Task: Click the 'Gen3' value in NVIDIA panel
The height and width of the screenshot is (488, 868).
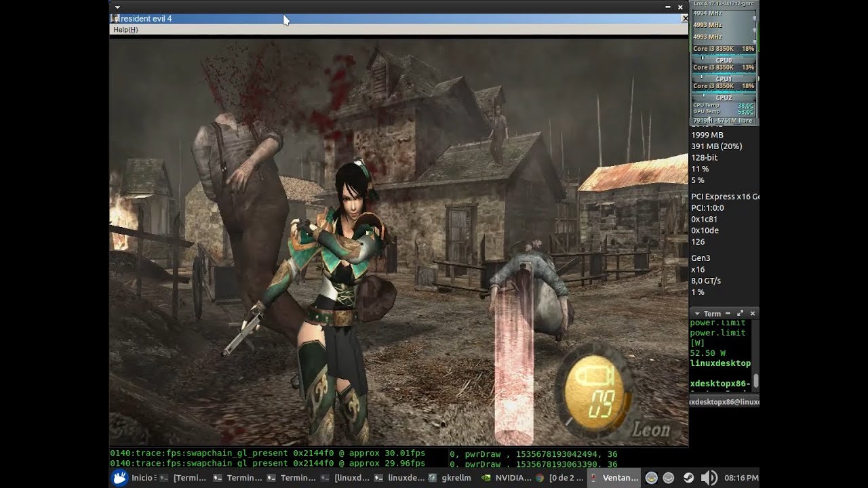Action: pos(701,258)
